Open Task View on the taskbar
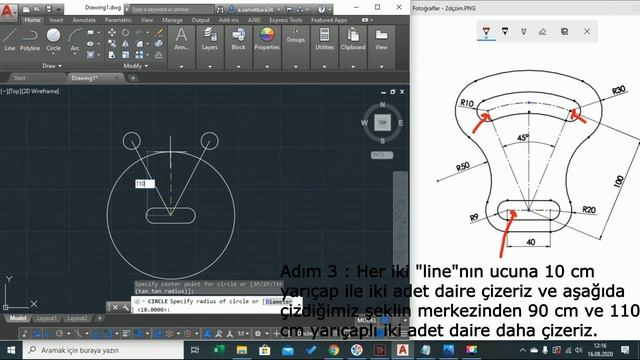The width and height of the screenshot is (640, 360). (195, 350)
